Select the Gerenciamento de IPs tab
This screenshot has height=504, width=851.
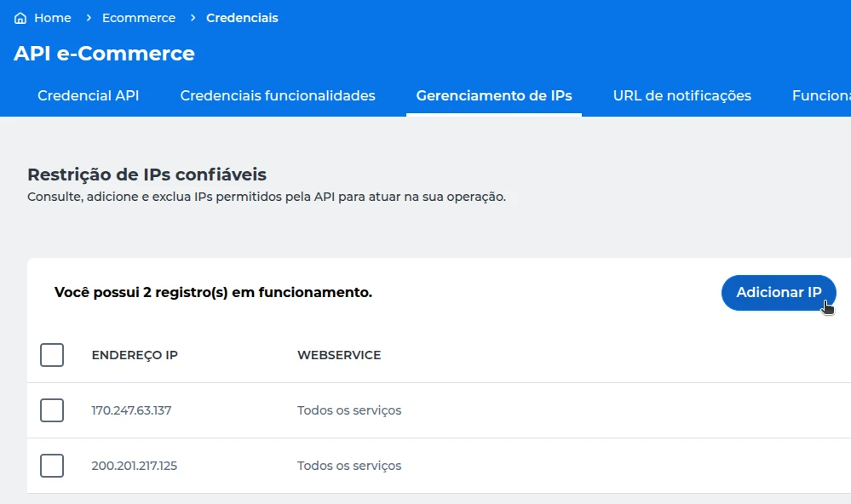[494, 95]
